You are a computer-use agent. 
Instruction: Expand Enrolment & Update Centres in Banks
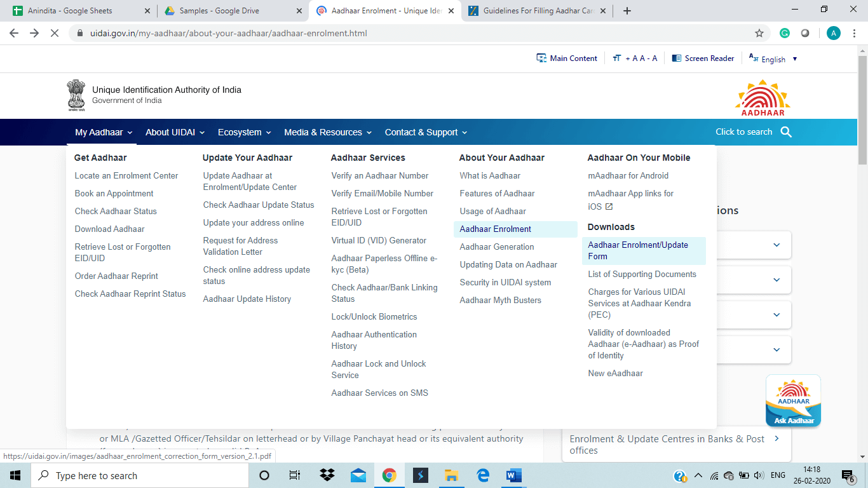[x=675, y=444]
